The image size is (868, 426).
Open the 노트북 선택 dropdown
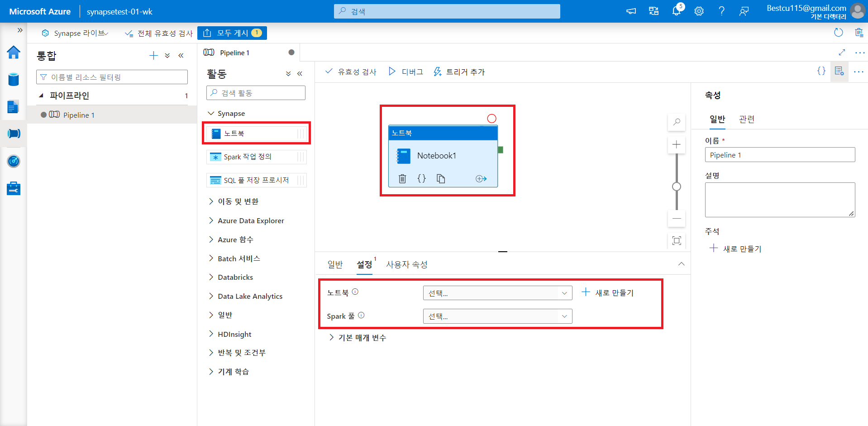coord(497,293)
